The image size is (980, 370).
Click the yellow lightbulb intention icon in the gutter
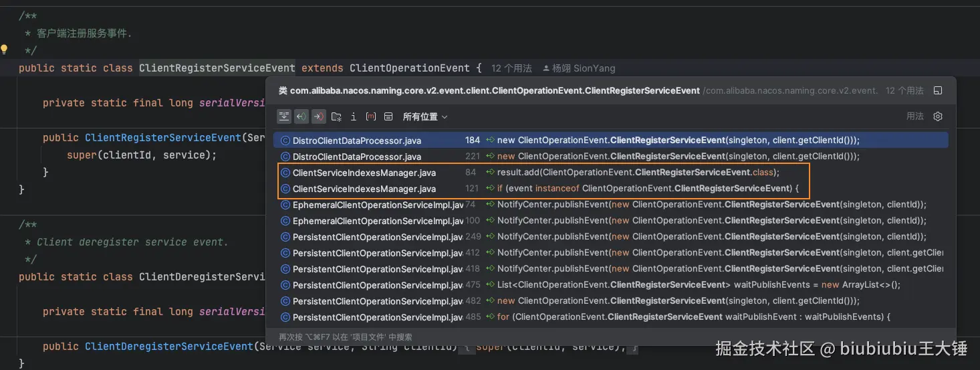pos(4,49)
